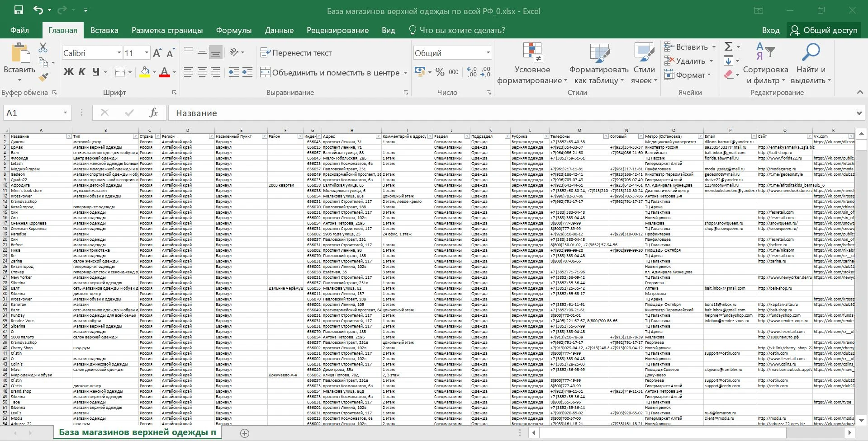Align text to middle of cell

point(202,52)
